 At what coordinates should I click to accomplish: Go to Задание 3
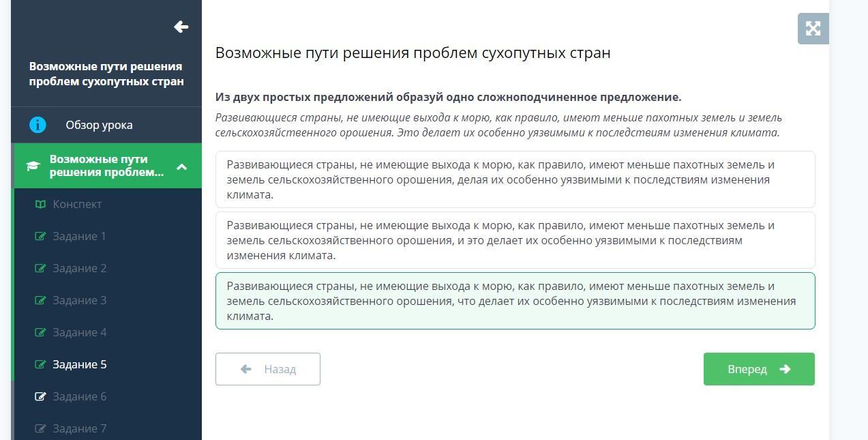(x=80, y=300)
